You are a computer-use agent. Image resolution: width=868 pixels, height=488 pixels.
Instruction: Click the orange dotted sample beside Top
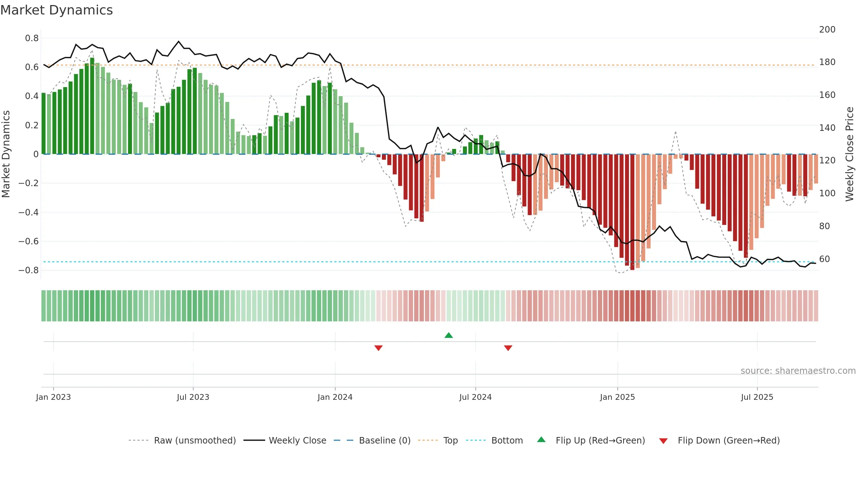coord(428,440)
